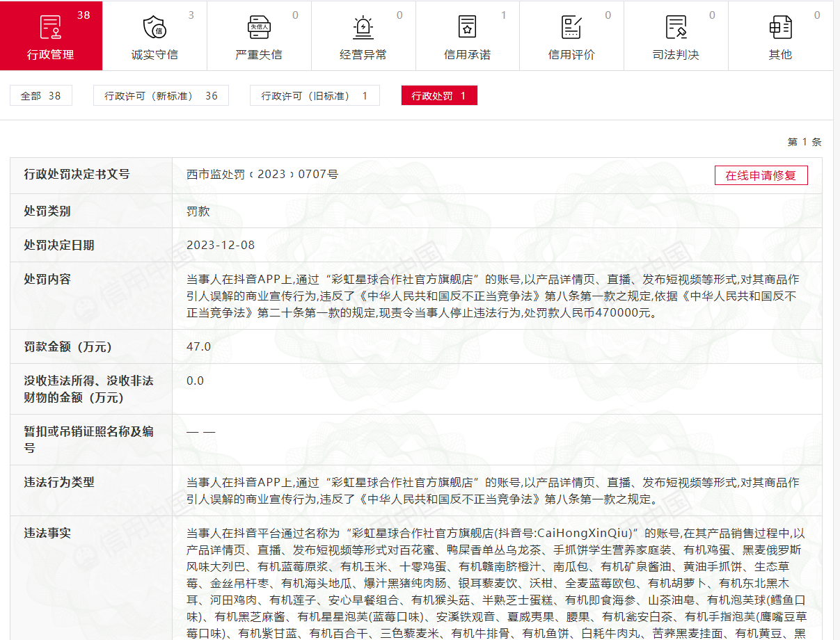
Task: Click the 违法行为类型 description text
Action: pos(493,490)
